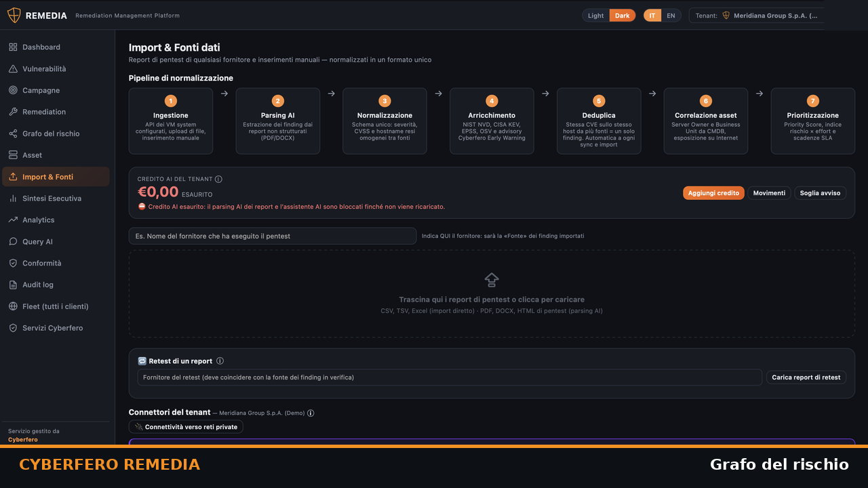Click the pentest report upload drop zone
This screenshot has width=868, height=488.
(x=492, y=293)
